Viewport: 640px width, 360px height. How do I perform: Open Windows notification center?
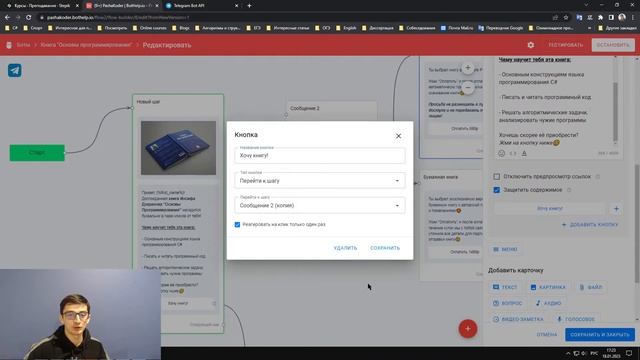[629, 353]
